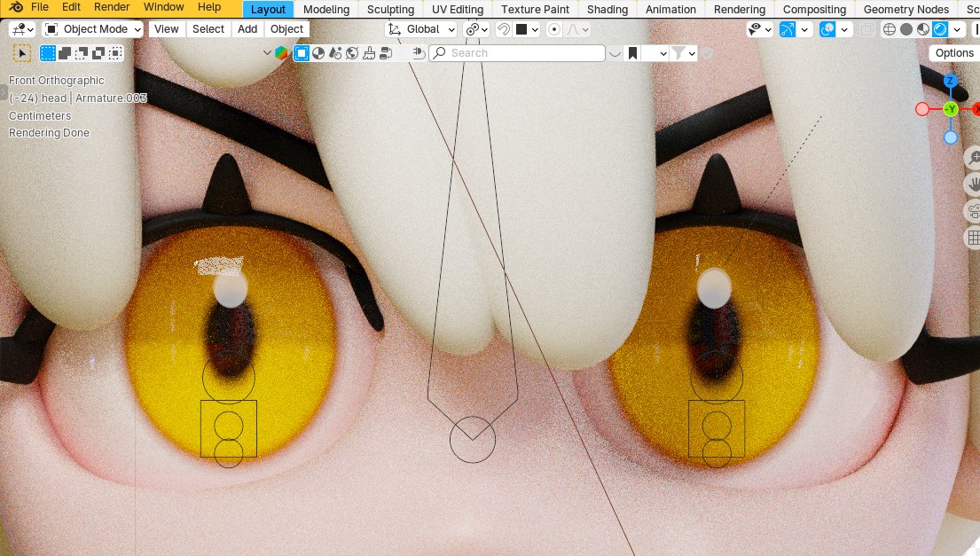Choose the Intersect Selection mode icon
The height and width of the screenshot is (556, 980).
pos(115,53)
